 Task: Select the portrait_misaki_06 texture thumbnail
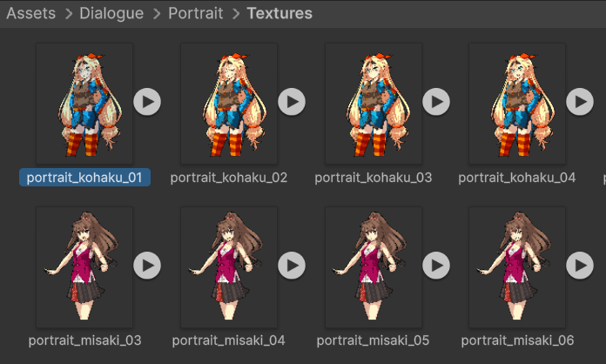point(517,267)
